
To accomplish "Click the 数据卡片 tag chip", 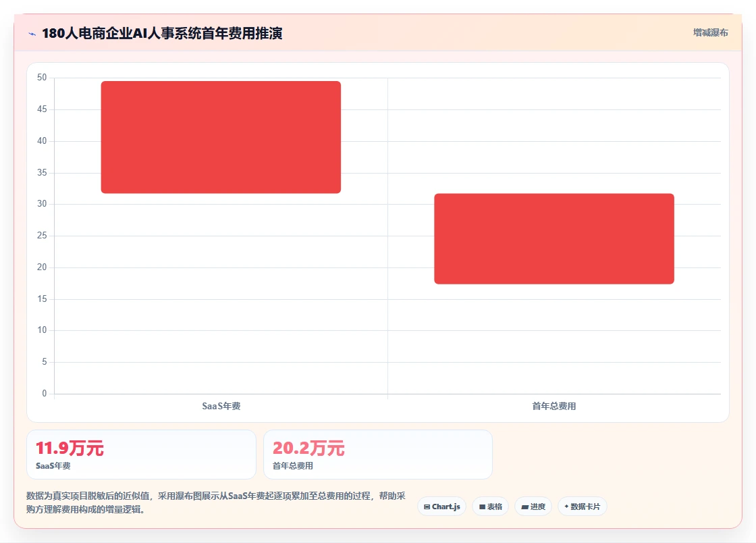I will pyautogui.click(x=583, y=507).
